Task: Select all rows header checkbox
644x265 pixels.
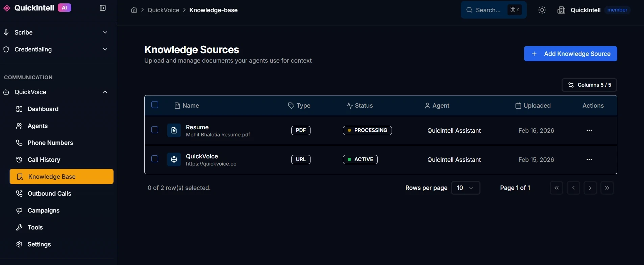Action: [x=155, y=105]
